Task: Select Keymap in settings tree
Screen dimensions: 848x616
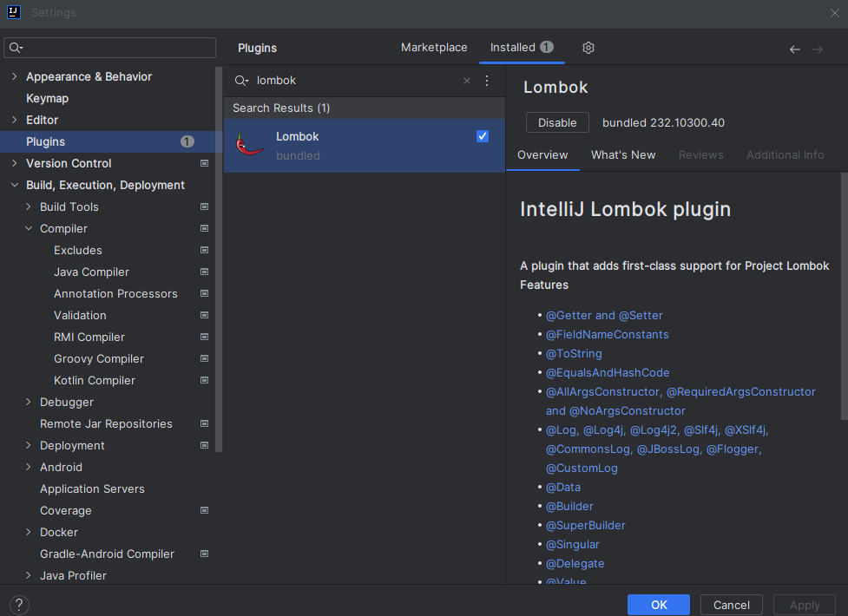Action: (47, 98)
